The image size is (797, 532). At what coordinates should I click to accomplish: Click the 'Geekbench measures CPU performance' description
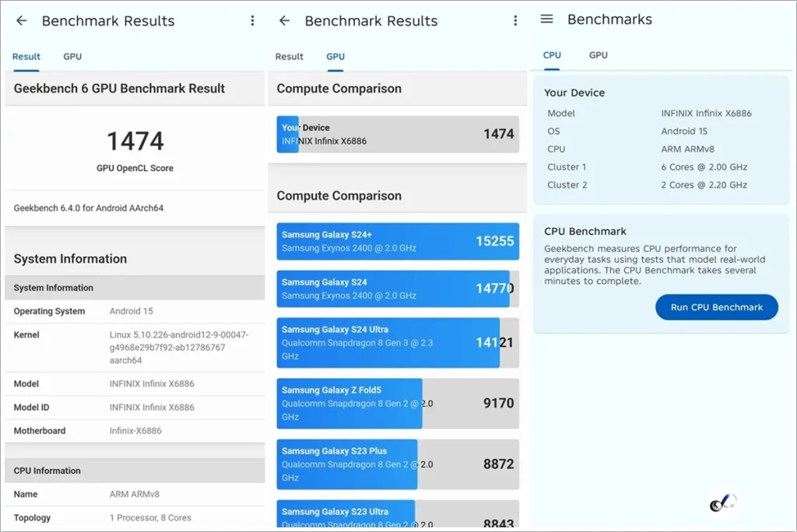655,264
